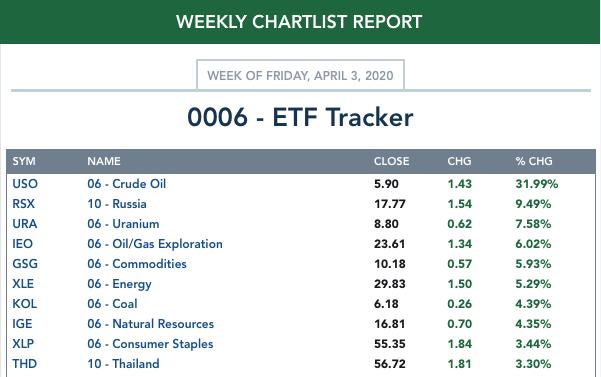
Task: Open the 06 - Consumer Staples link
Action: (x=150, y=344)
